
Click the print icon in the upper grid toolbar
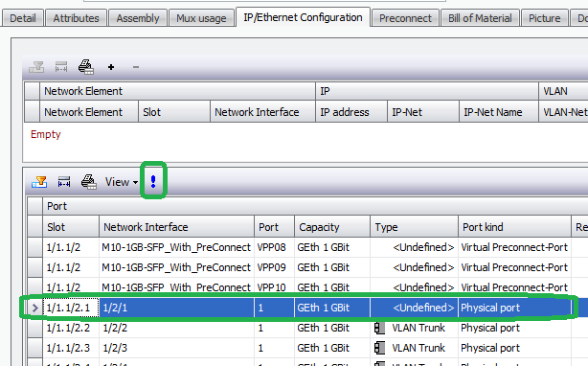[86, 67]
